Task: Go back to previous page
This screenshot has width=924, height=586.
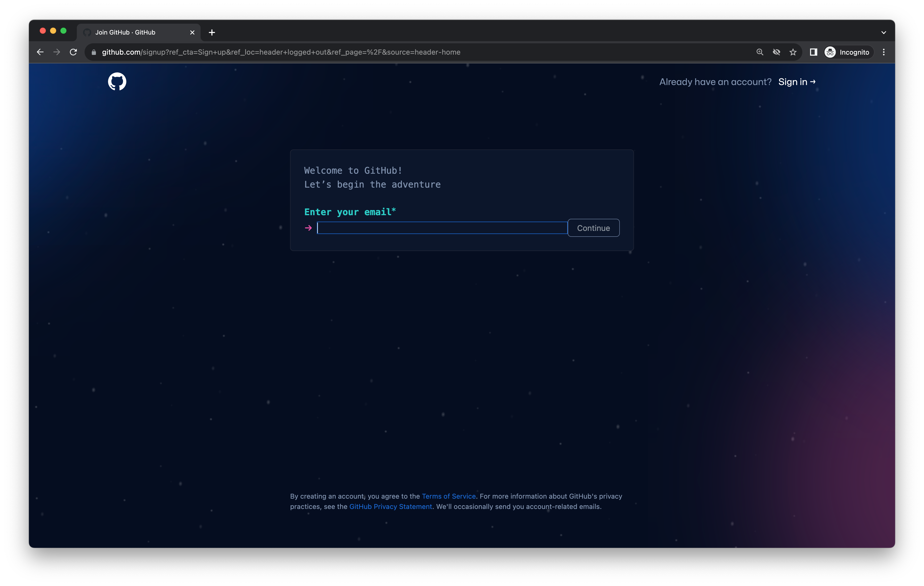Action: tap(40, 52)
